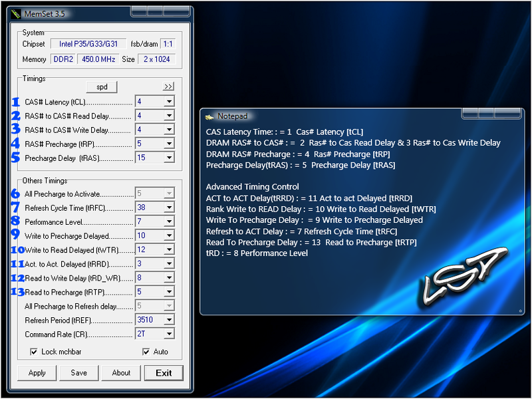Expand the Command Rate (CR) dropdown
Image resolution: width=532 pixels, height=399 pixels.
[x=169, y=334]
